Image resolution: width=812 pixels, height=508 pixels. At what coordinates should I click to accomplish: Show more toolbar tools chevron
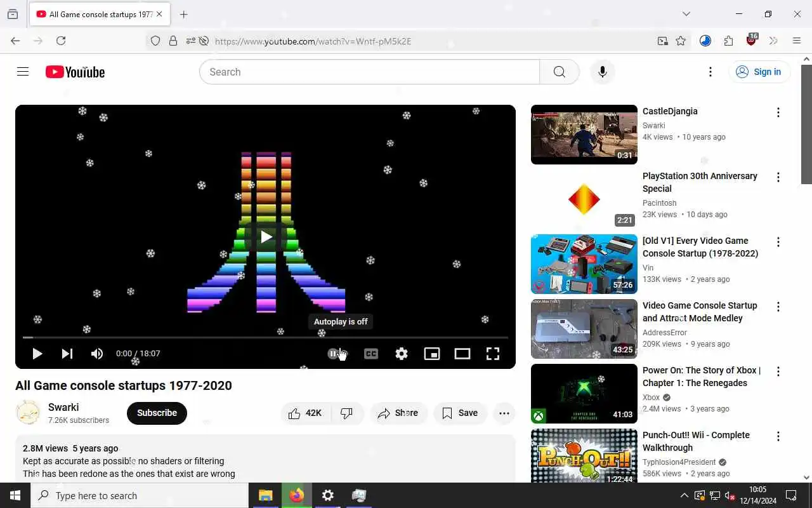coord(773,41)
